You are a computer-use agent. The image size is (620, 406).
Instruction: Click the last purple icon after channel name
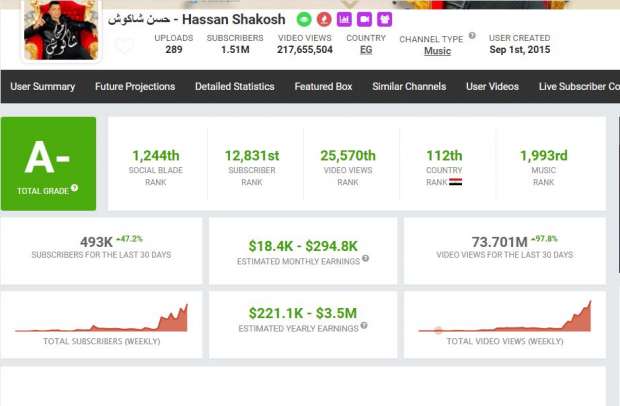pyautogui.click(x=384, y=19)
